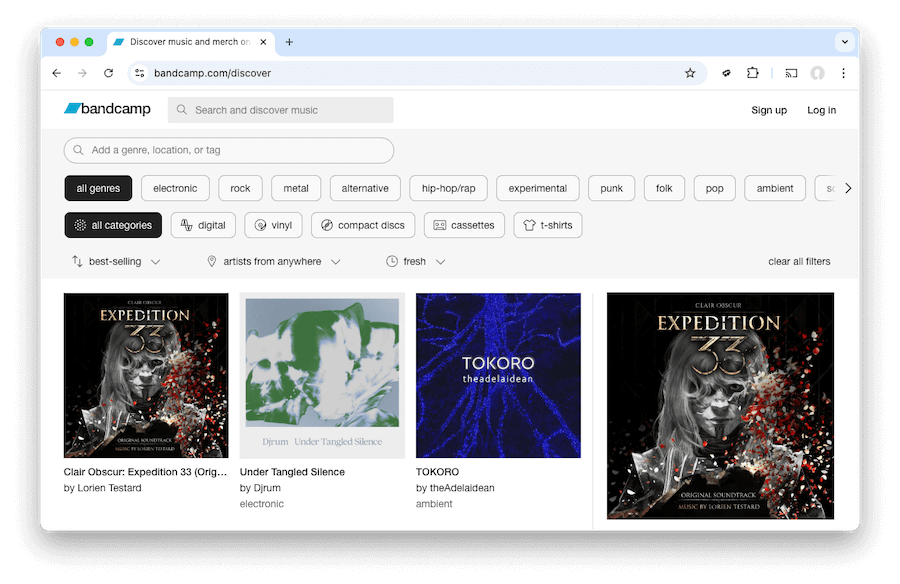Open Under Tangled Silence title link
This screenshot has width=900, height=584.
292,472
